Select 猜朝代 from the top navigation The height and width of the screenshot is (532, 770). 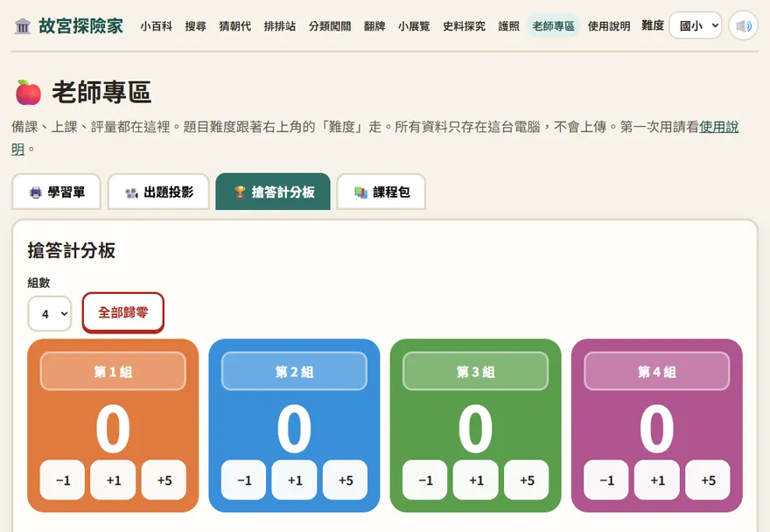(x=234, y=26)
